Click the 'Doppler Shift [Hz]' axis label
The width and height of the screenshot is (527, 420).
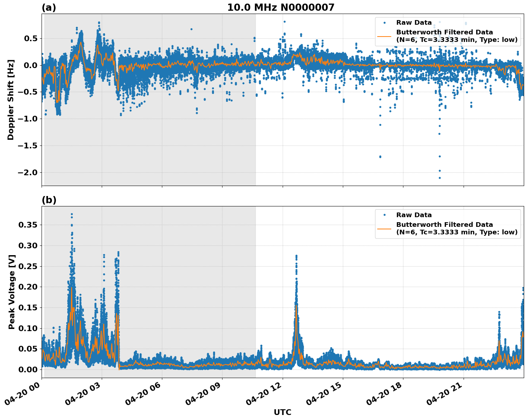11,100
